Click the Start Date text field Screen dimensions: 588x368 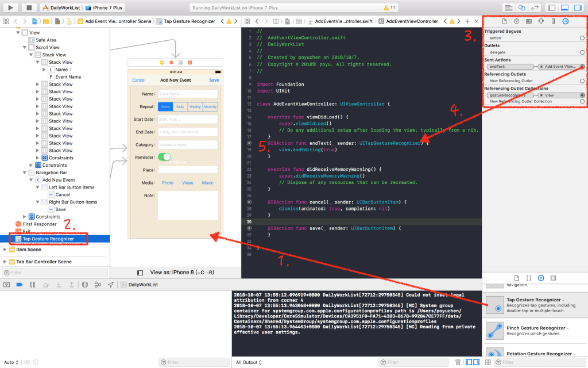pos(188,119)
